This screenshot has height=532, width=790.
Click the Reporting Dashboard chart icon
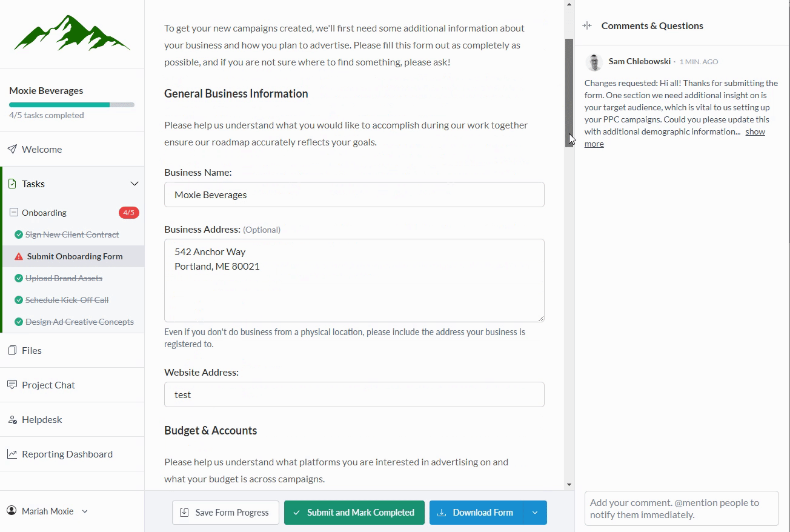12,454
